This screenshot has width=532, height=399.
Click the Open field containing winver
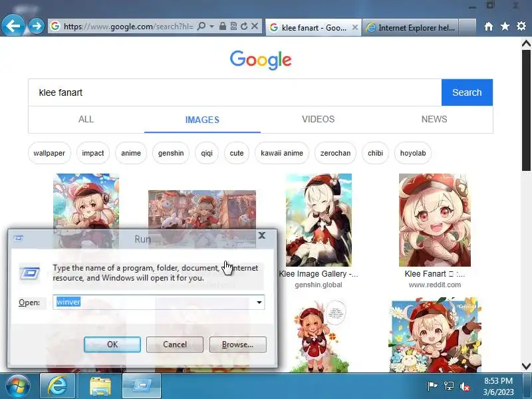[x=154, y=302]
